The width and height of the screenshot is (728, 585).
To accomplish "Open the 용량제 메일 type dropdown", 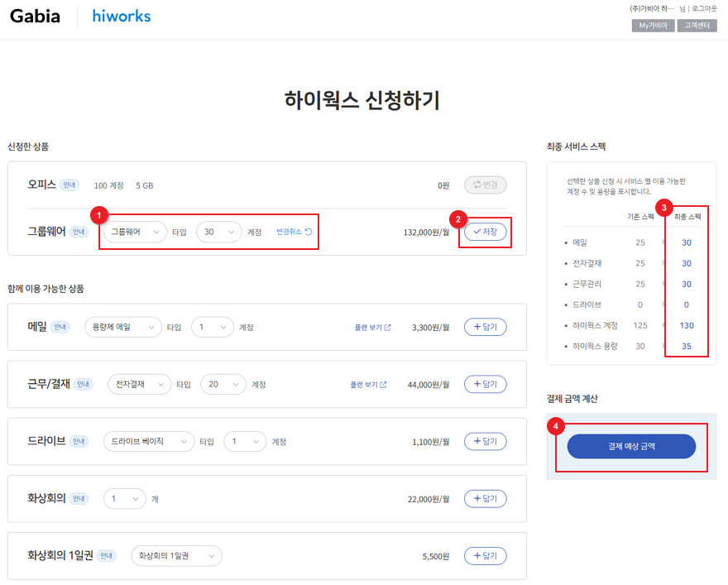I will click(x=123, y=327).
